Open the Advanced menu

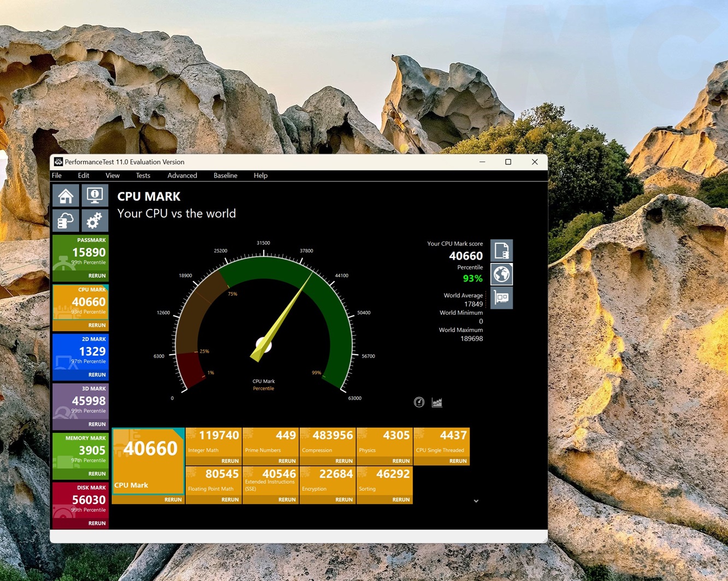coord(182,175)
